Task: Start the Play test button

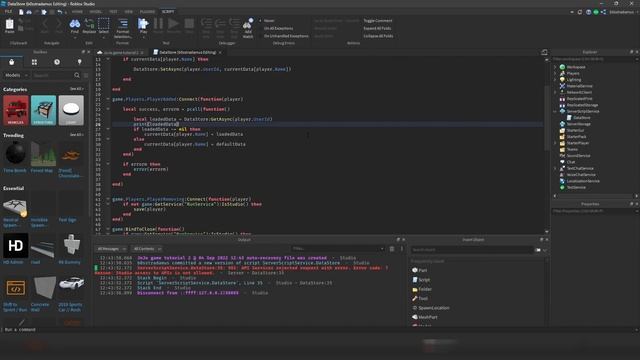Action: pyautogui.click(x=143, y=25)
